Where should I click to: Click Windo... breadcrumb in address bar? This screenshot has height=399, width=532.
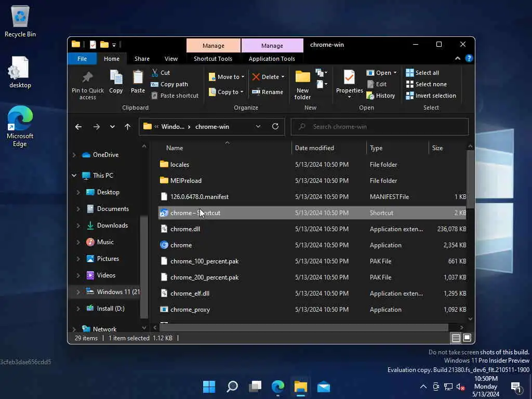(172, 127)
